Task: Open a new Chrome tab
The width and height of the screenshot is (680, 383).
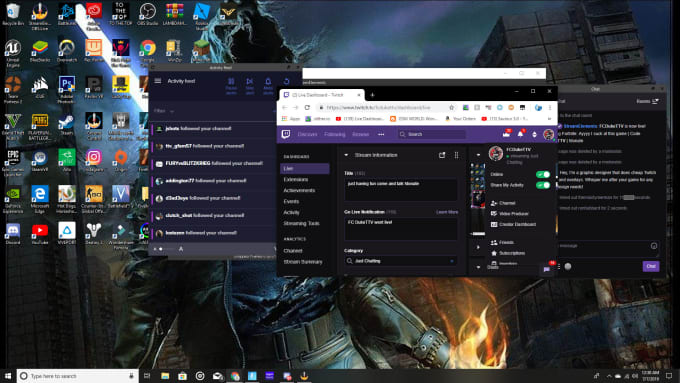Action: point(372,95)
